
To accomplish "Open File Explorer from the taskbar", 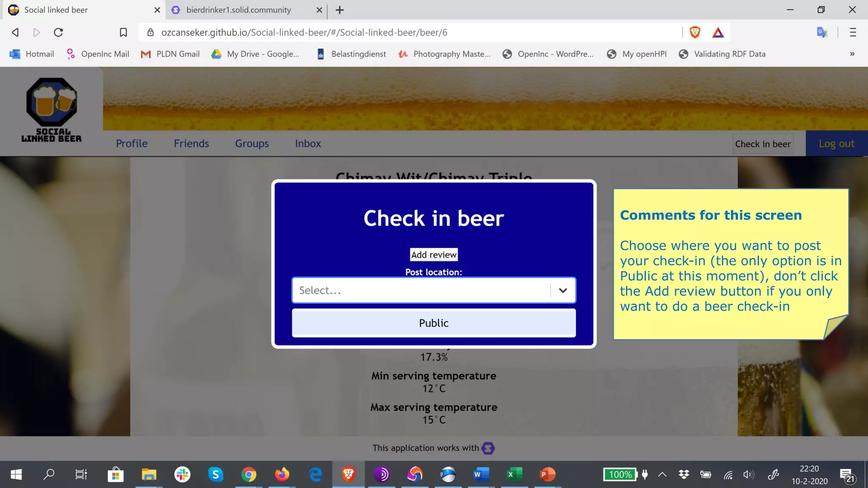I will tap(149, 474).
